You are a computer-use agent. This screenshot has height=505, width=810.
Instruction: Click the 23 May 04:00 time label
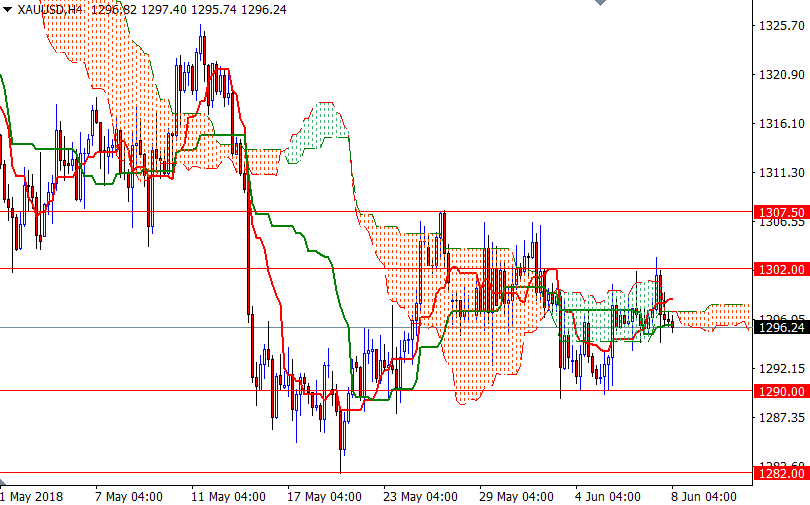point(420,496)
